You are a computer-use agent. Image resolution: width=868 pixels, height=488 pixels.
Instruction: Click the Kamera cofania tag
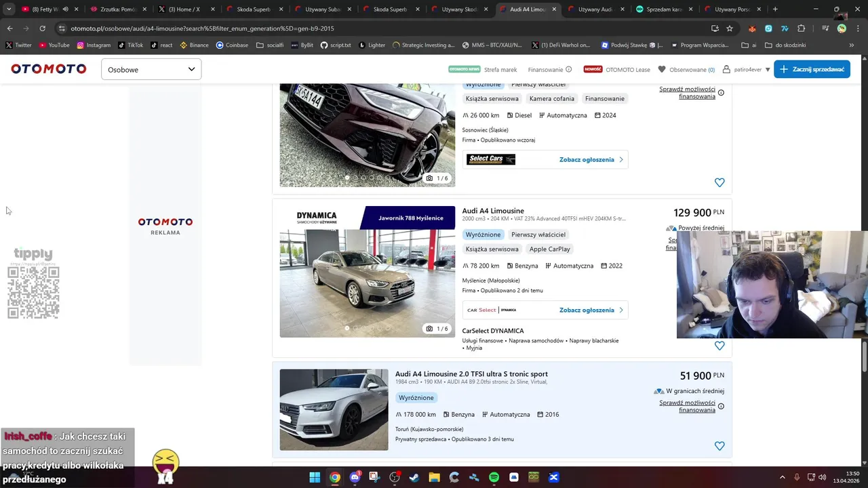click(x=551, y=99)
